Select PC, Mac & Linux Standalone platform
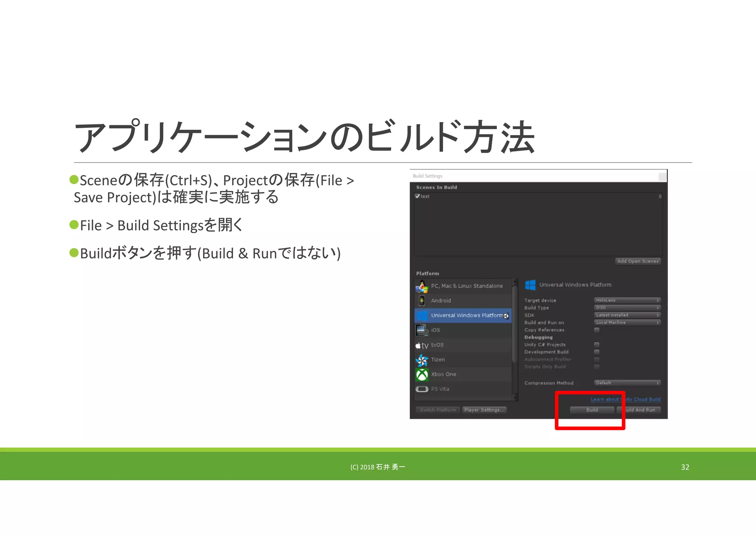The width and height of the screenshot is (756, 535). pyautogui.click(x=463, y=286)
